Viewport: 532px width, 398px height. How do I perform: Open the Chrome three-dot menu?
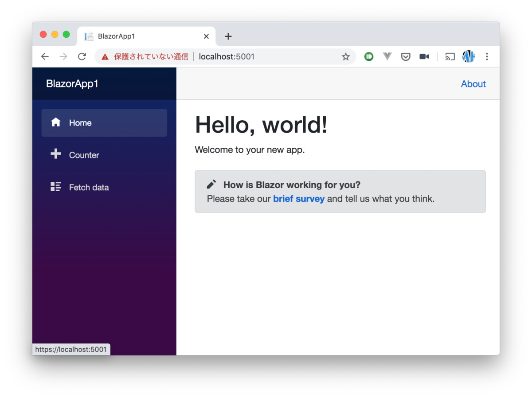click(x=487, y=56)
